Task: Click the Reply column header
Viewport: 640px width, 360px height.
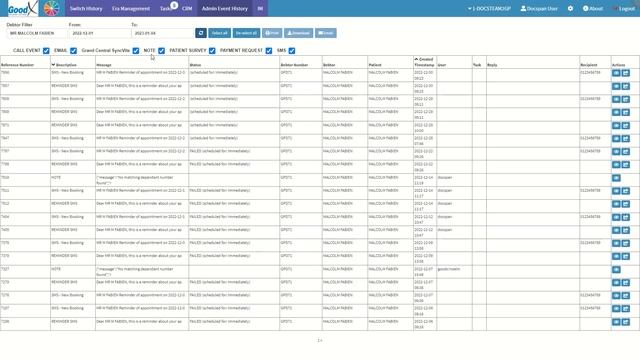Action: [492, 65]
